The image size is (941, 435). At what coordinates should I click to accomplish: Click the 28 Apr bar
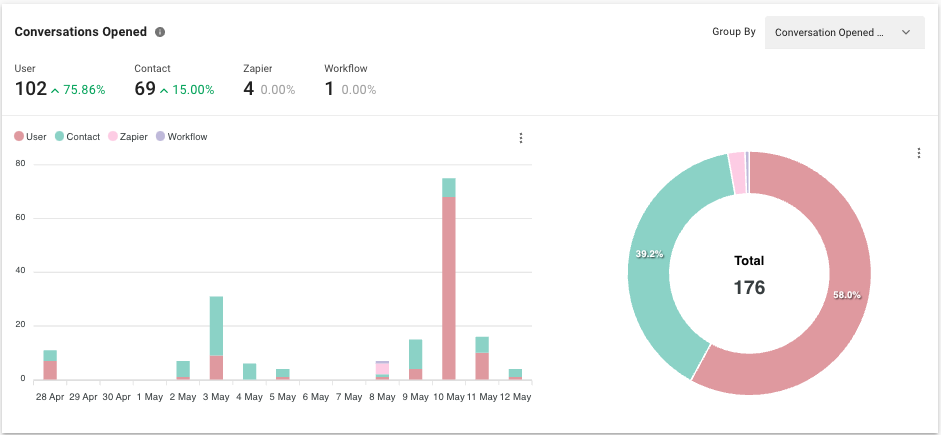tap(50, 367)
